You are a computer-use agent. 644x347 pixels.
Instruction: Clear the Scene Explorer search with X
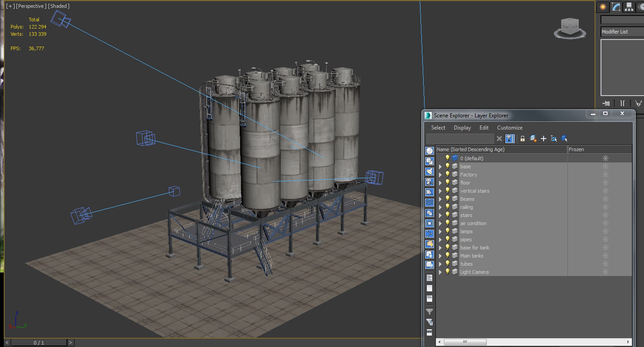tap(499, 138)
